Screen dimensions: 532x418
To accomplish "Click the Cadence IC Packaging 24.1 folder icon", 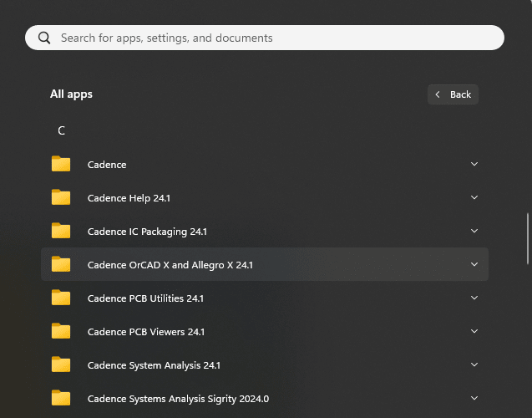I will point(61,231).
